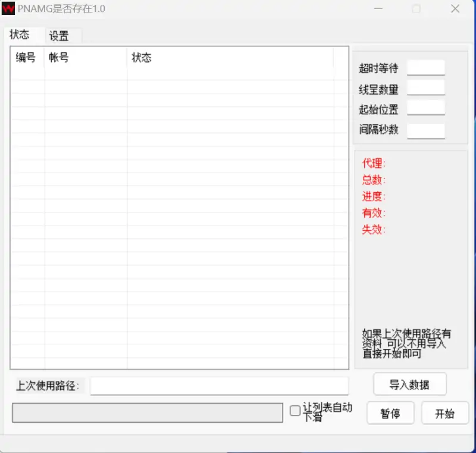
Task: Click the 上次使用路径 path input box
Action: (x=220, y=386)
